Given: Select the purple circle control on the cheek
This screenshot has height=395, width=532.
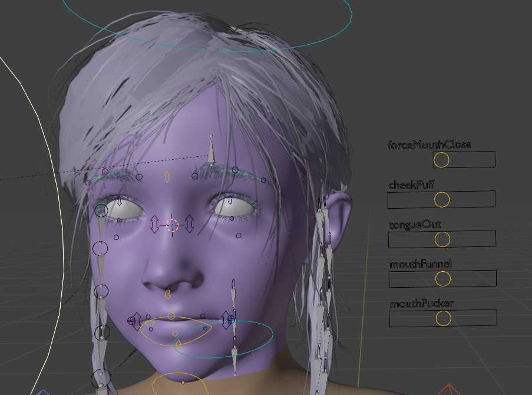Looking at the screenshot, I should pyautogui.click(x=116, y=237).
